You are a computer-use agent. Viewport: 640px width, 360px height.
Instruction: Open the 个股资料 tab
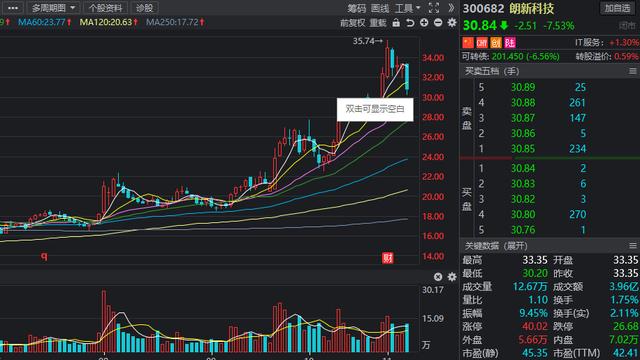(105, 8)
